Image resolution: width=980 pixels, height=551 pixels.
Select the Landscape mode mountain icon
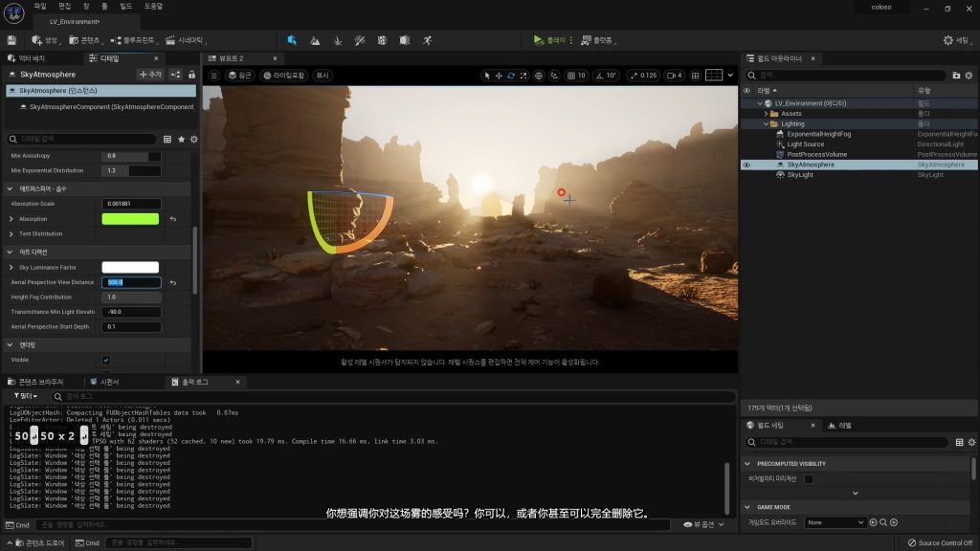coord(315,40)
